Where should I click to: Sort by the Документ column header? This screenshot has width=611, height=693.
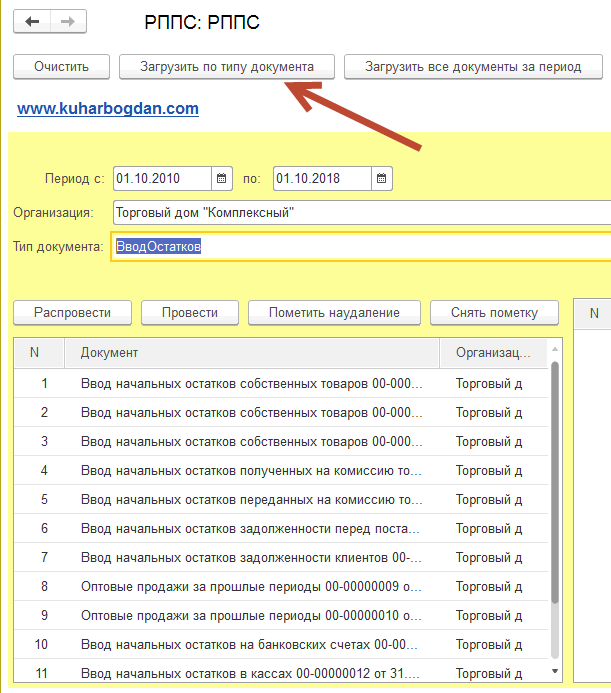pos(250,353)
